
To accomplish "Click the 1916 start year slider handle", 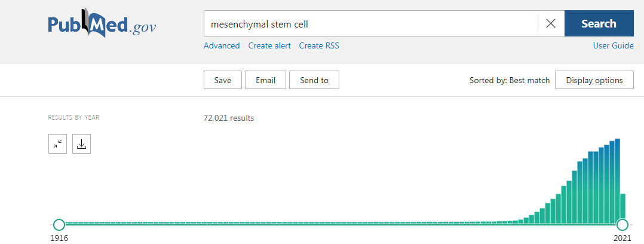I will (59, 225).
